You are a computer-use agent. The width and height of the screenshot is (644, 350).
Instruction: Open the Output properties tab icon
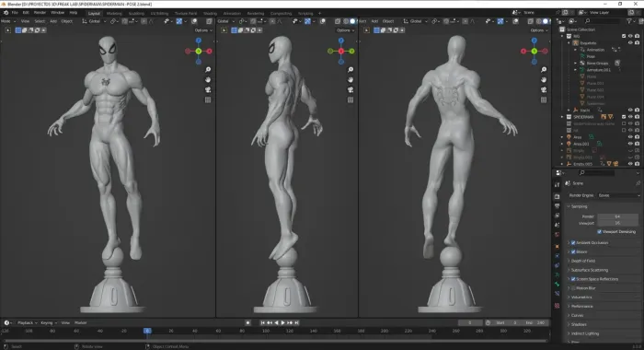pyautogui.click(x=557, y=206)
